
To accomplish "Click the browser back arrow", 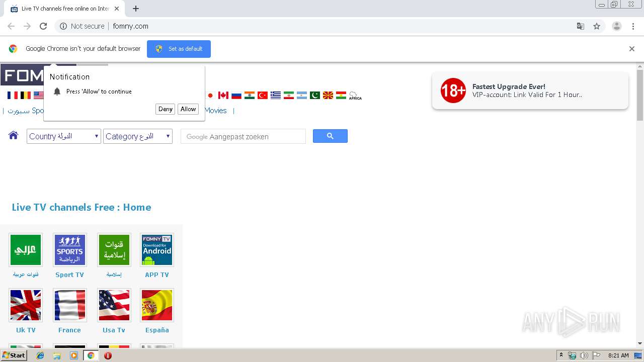I will pyautogui.click(x=11, y=26).
